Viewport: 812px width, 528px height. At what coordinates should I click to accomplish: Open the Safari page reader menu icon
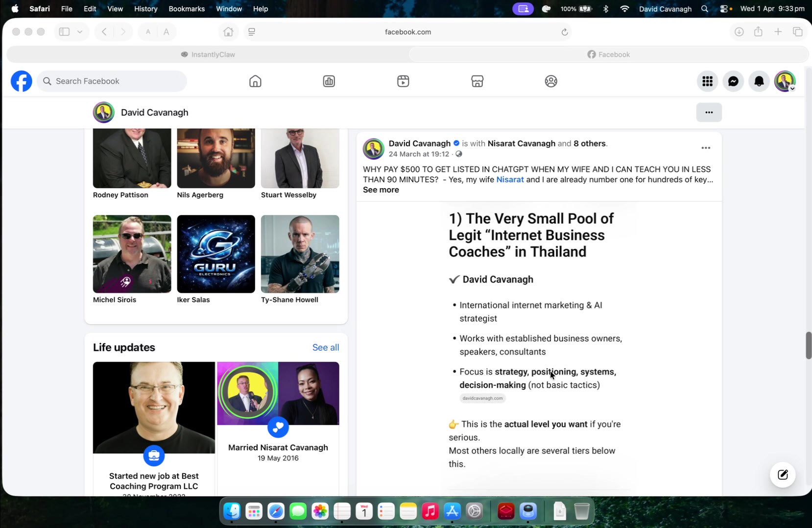(x=252, y=32)
